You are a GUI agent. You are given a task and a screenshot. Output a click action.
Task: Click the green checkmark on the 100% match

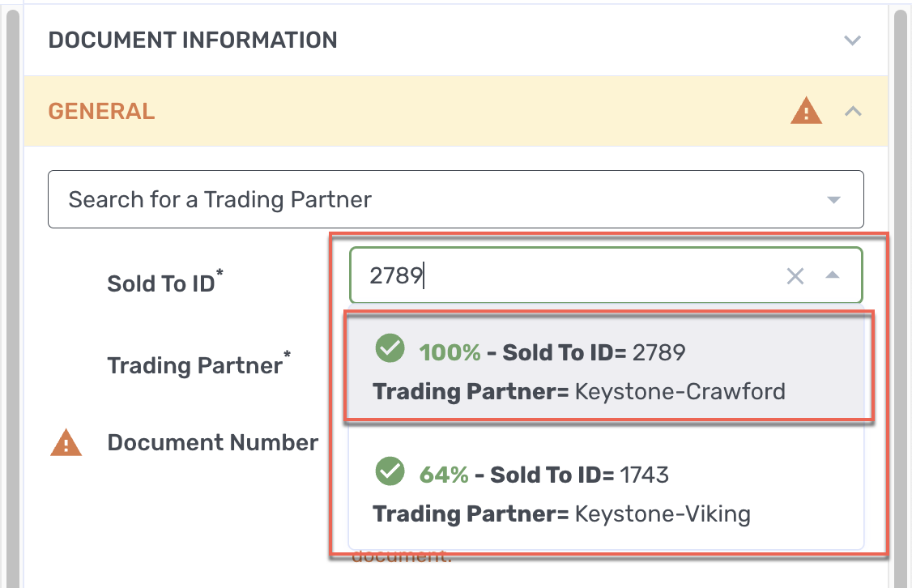[390, 348]
